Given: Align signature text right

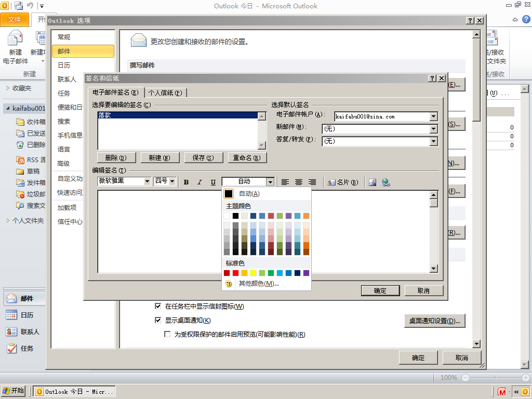Looking at the screenshot, I should pos(312,182).
